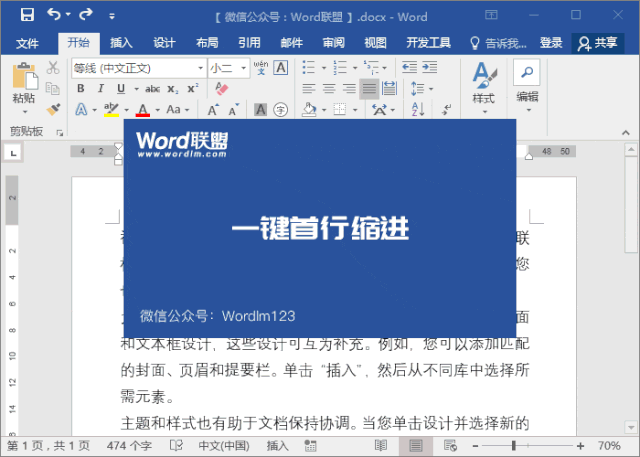Toggle bold formatting
Image resolution: width=640 pixels, height=457 pixels.
(81, 88)
